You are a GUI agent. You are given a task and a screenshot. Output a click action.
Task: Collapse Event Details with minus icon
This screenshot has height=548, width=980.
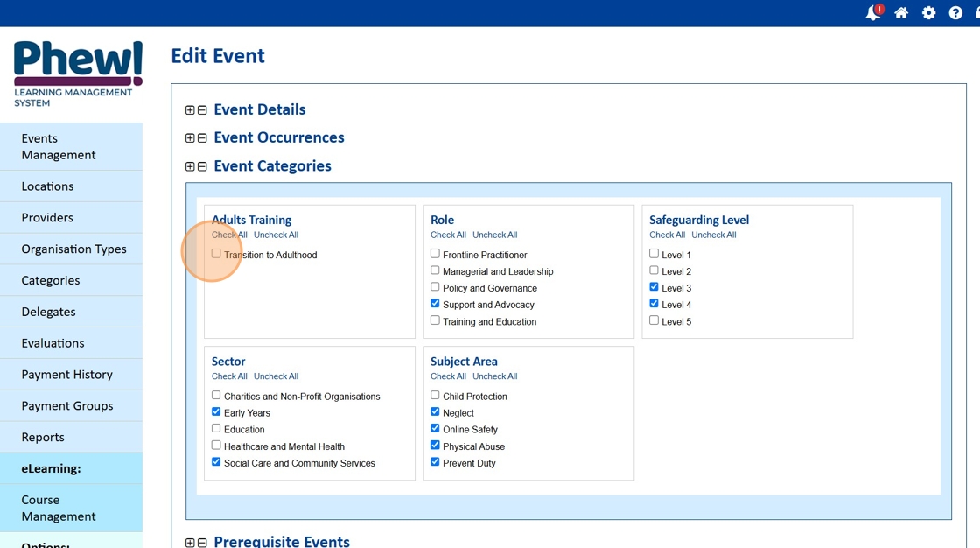pos(202,110)
